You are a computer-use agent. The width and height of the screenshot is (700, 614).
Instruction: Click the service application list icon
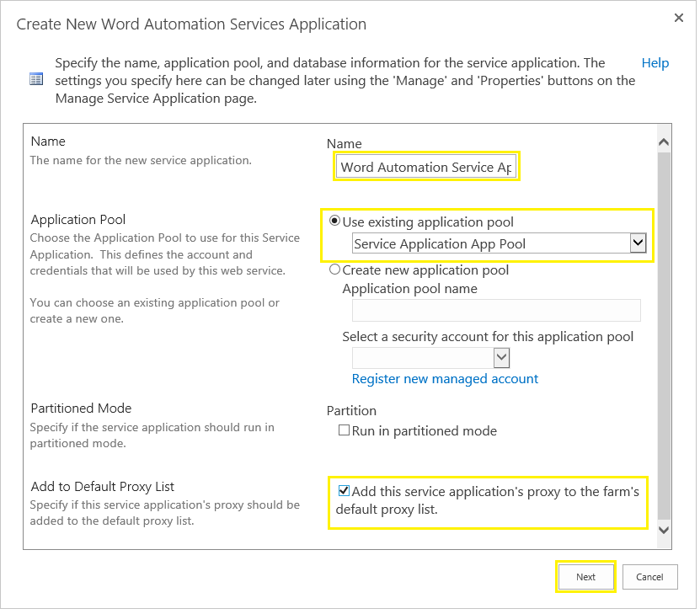36,79
